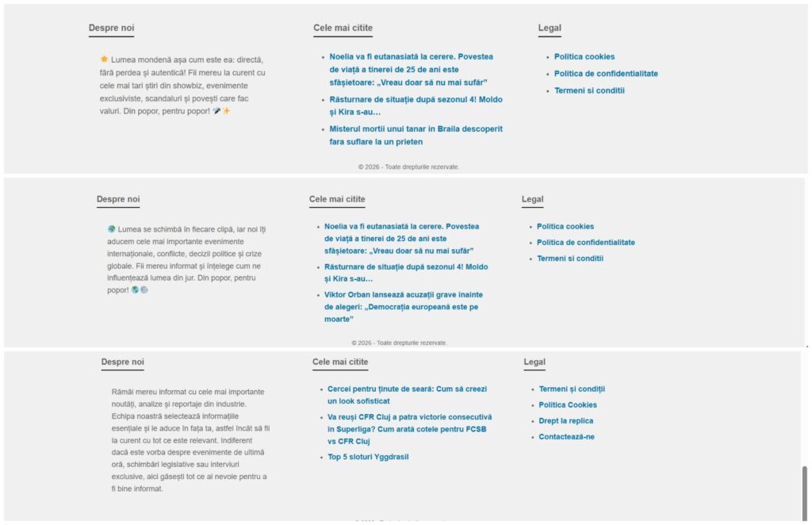Image resolution: width=812 pixels, height=525 pixels.
Task: Click the "Contactează-ne" link
Action: point(566,437)
